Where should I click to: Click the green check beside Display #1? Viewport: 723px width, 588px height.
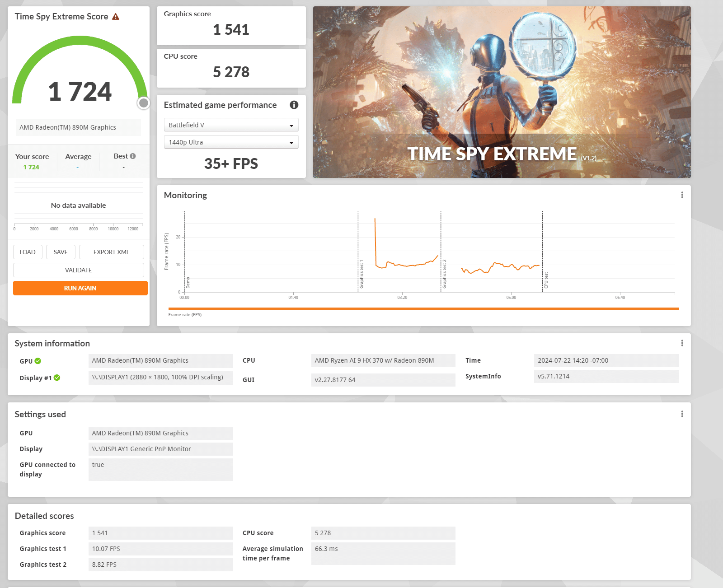click(57, 378)
